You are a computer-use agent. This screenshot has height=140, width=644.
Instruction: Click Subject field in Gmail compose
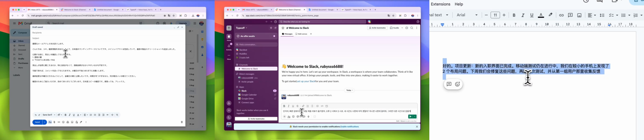coord(108,38)
